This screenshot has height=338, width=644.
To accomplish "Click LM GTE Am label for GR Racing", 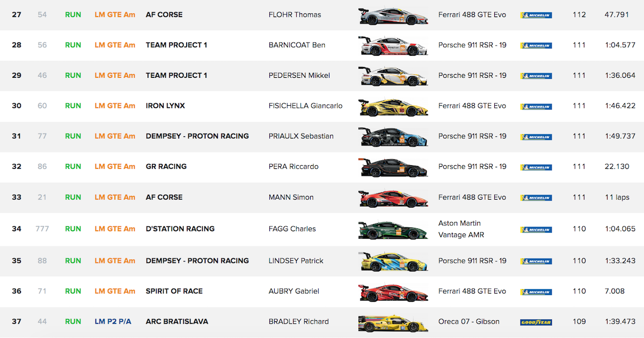I will click(x=115, y=166).
